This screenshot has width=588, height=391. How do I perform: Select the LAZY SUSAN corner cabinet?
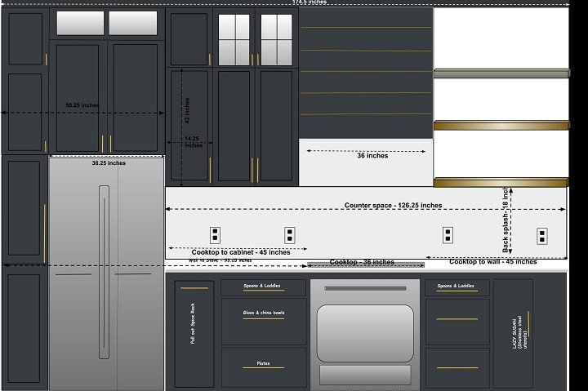513,333
